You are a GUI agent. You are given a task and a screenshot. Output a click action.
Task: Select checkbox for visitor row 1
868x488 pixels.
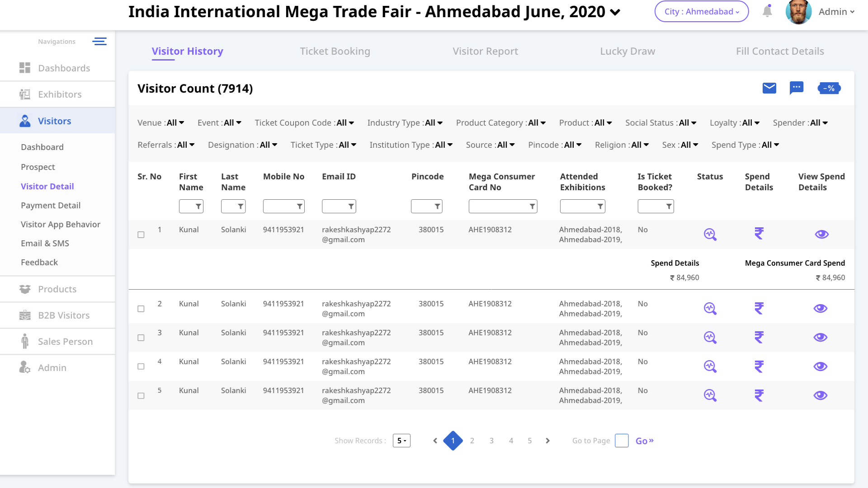click(141, 235)
